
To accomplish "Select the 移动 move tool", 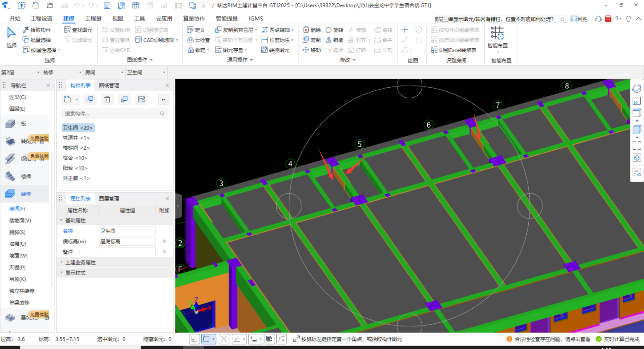I will click(x=312, y=50).
